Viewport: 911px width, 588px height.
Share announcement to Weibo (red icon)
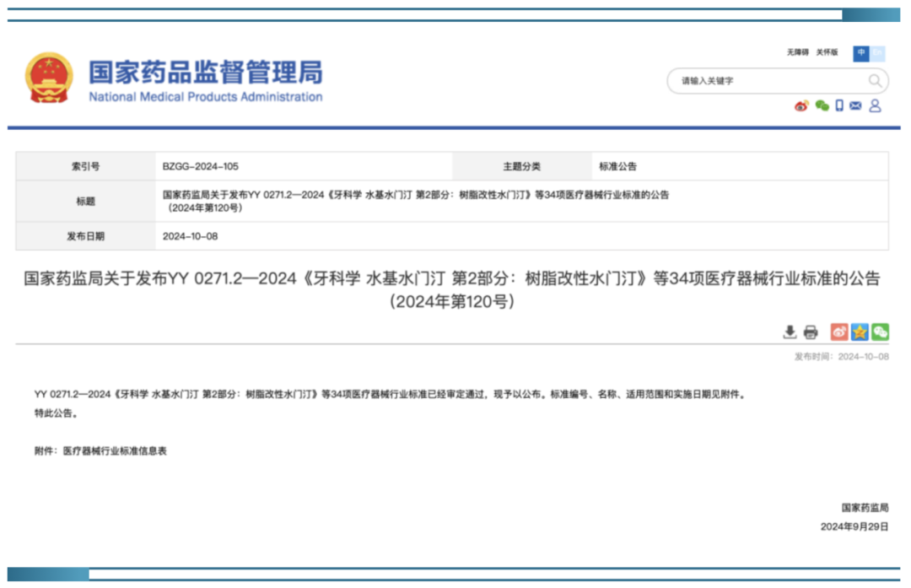(838, 332)
